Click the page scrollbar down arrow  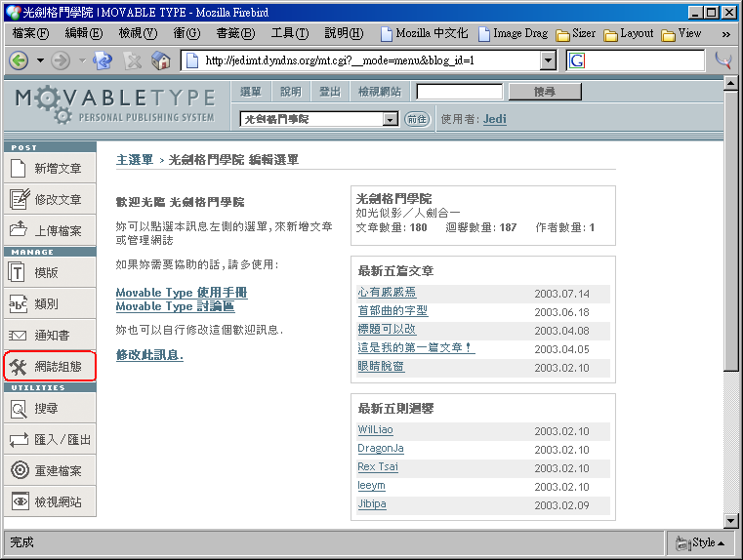(x=730, y=522)
